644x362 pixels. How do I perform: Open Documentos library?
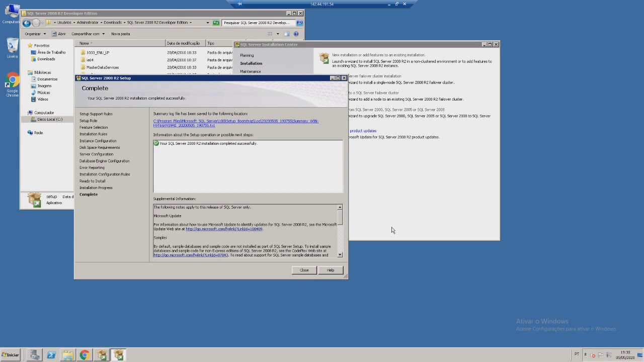[x=47, y=79]
